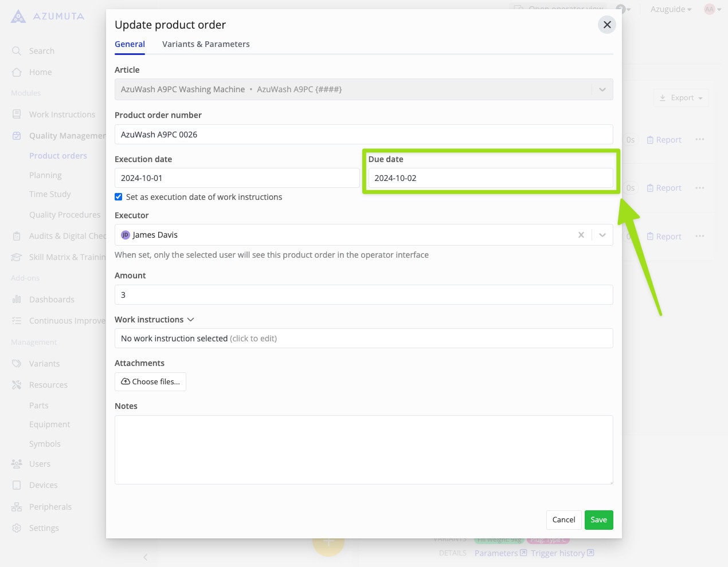Select the General tab
The image size is (728, 567).
click(x=130, y=44)
